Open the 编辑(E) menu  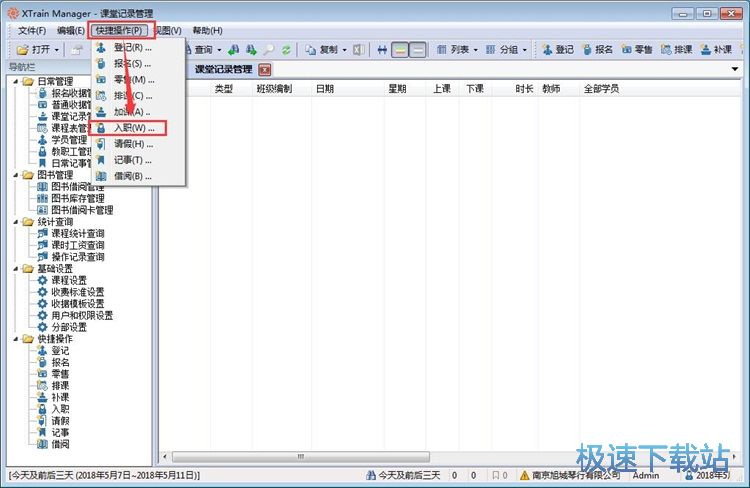tap(71, 31)
